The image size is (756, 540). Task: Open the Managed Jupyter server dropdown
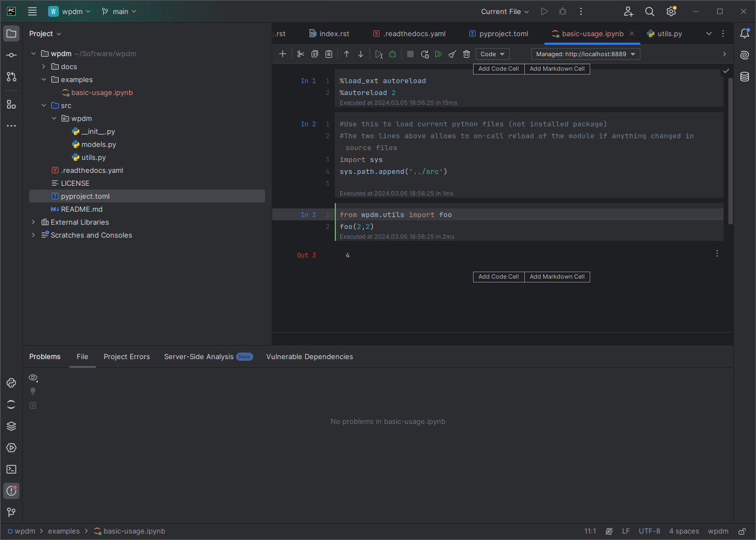tap(585, 54)
